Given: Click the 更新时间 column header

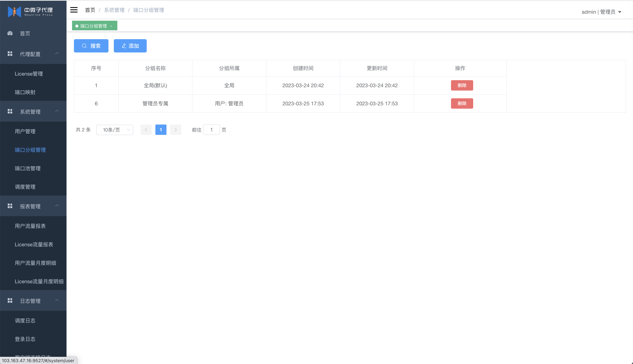Looking at the screenshot, I should click(377, 68).
